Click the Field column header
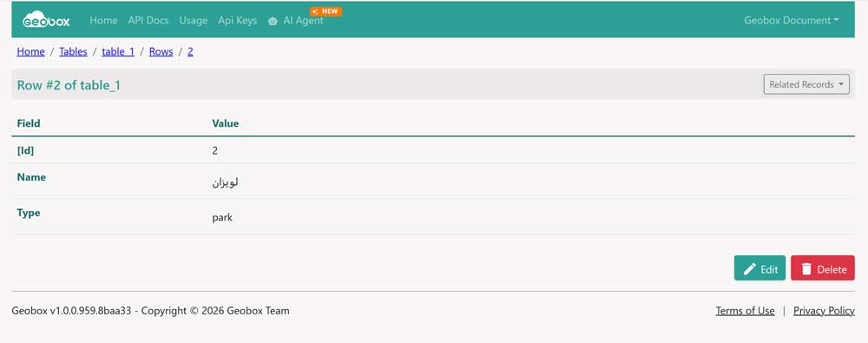Image resolution: width=868 pixels, height=343 pixels. [29, 123]
